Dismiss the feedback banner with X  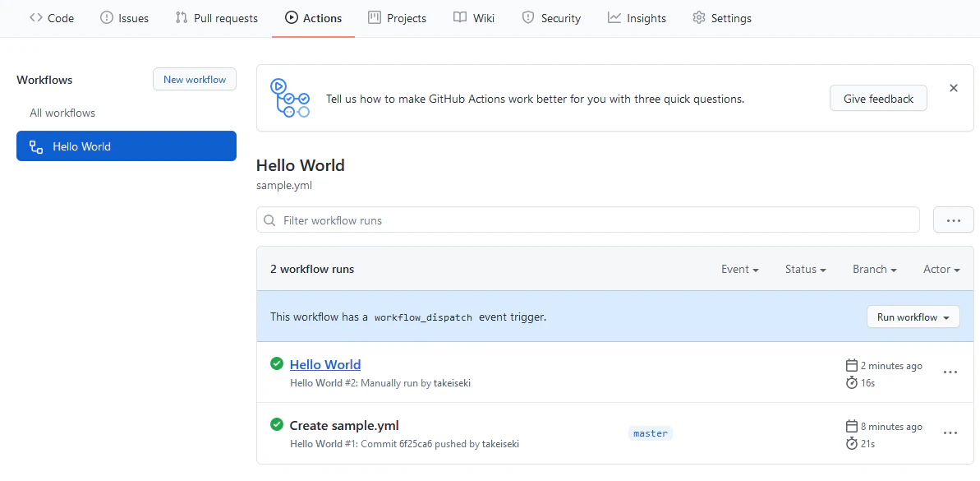953,88
